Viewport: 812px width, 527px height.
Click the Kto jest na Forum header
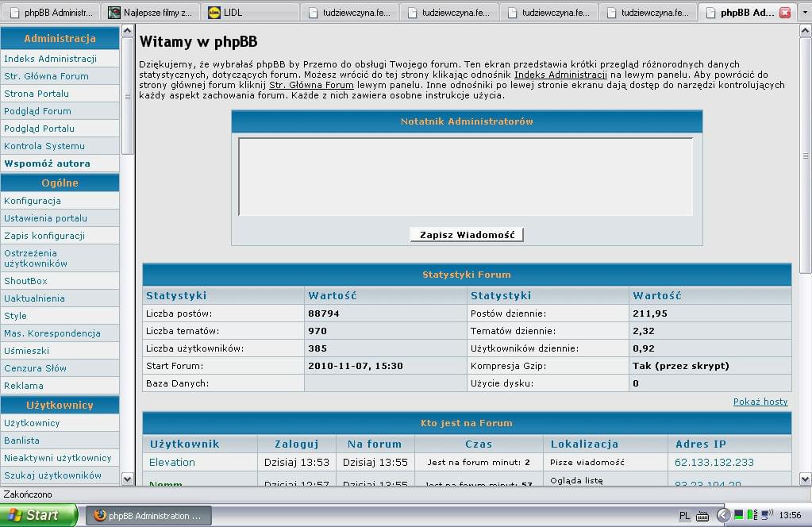[x=467, y=424]
